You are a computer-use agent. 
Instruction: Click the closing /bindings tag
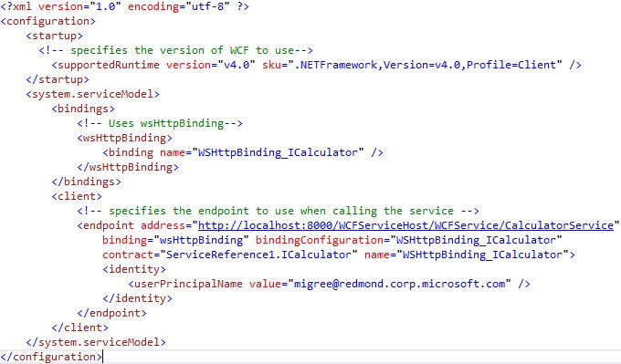(87, 182)
